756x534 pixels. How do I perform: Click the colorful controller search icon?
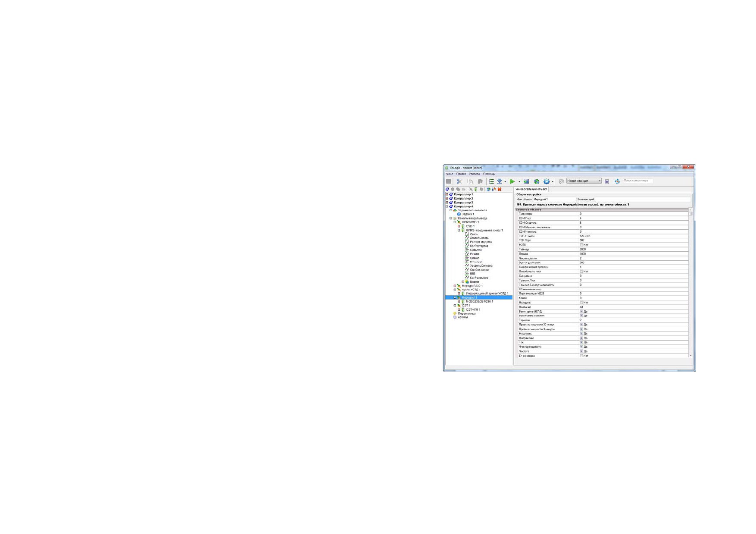[617, 181]
